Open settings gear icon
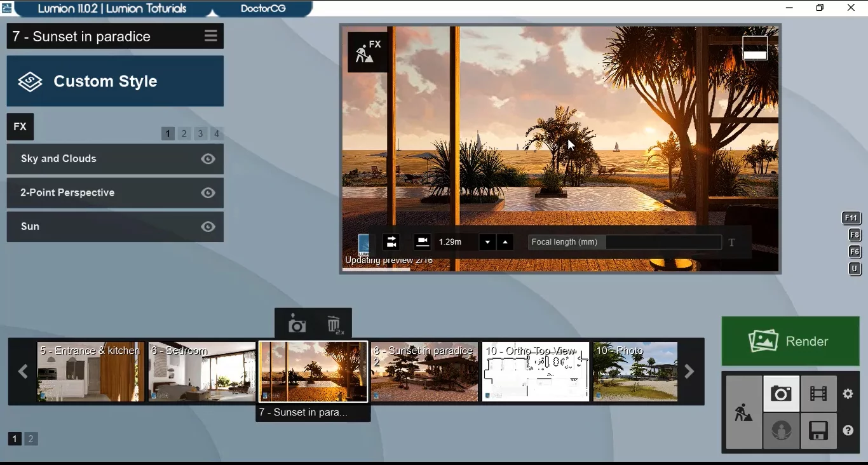This screenshot has width=868, height=465. [848, 394]
